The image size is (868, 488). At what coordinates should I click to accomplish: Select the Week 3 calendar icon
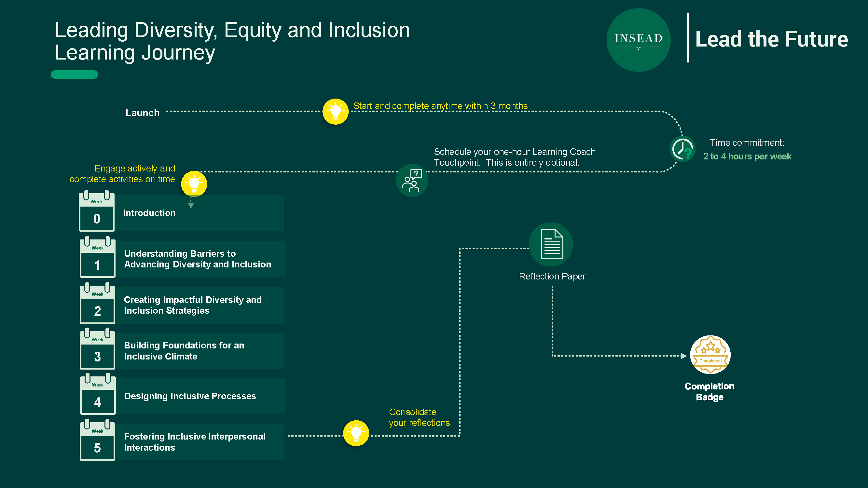pyautogui.click(x=97, y=348)
